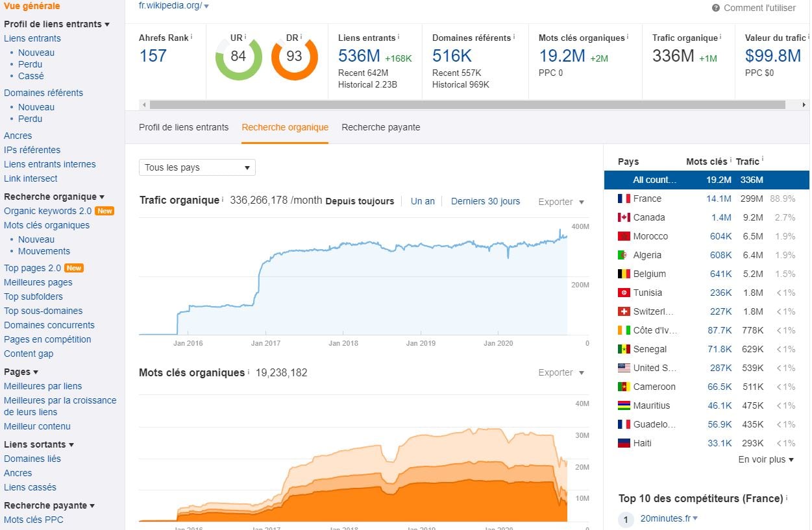Select the Recherche organique tab
This screenshot has width=812, height=530.
point(285,127)
